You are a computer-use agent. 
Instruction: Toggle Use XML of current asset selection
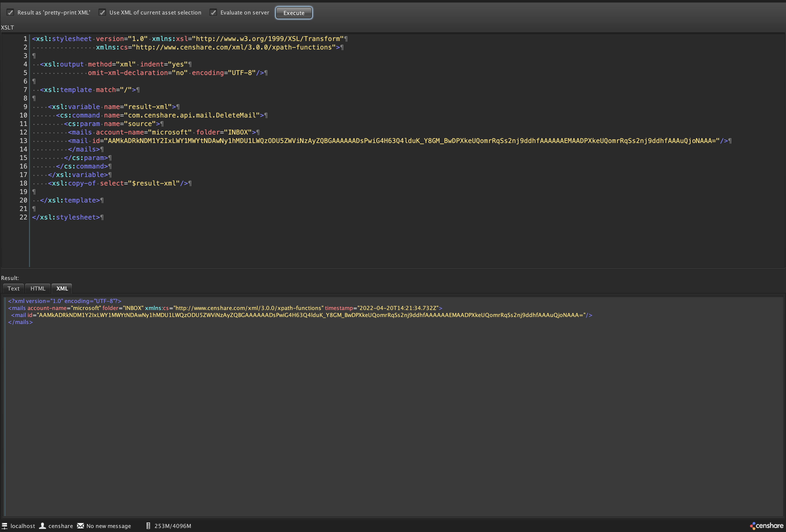tap(102, 12)
